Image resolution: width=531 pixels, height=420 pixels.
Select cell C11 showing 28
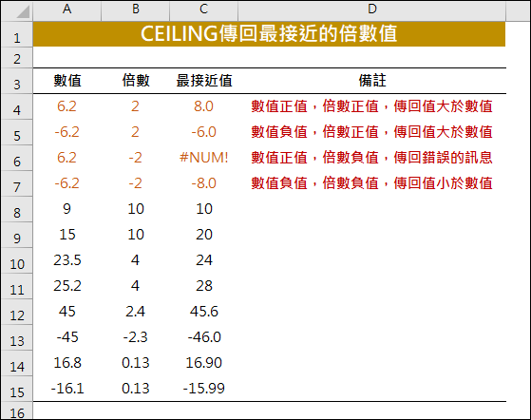click(204, 286)
